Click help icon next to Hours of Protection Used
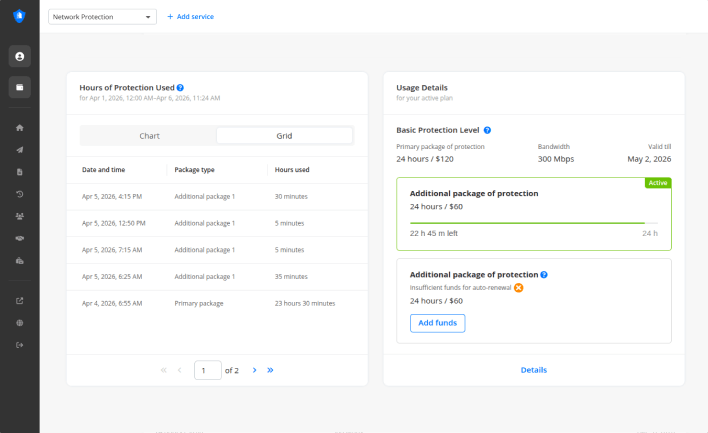Viewport: 708px width, 433px height. click(180, 88)
